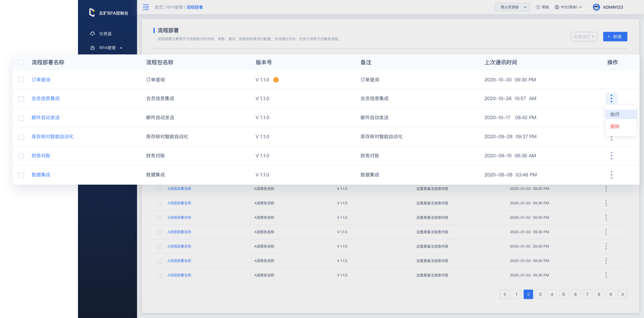Open the 默认资源组 resource group dropdown
The image size is (644, 318).
click(512, 7)
